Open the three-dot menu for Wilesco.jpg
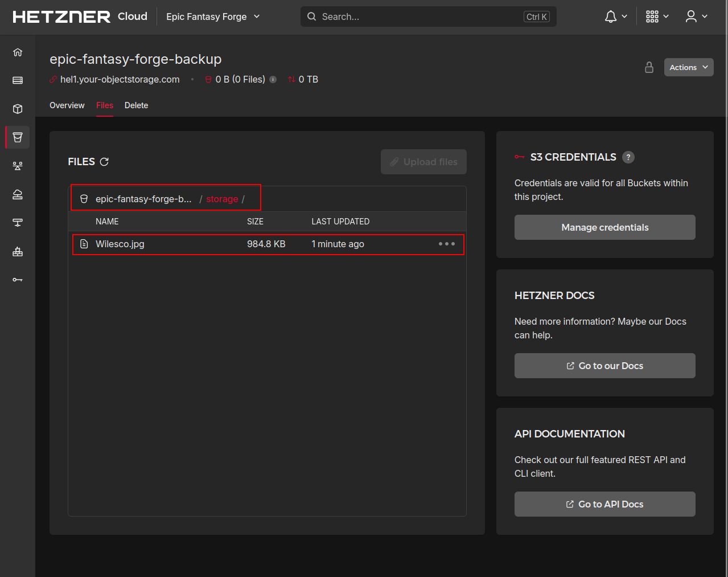The height and width of the screenshot is (577, 728). (447, 244)
